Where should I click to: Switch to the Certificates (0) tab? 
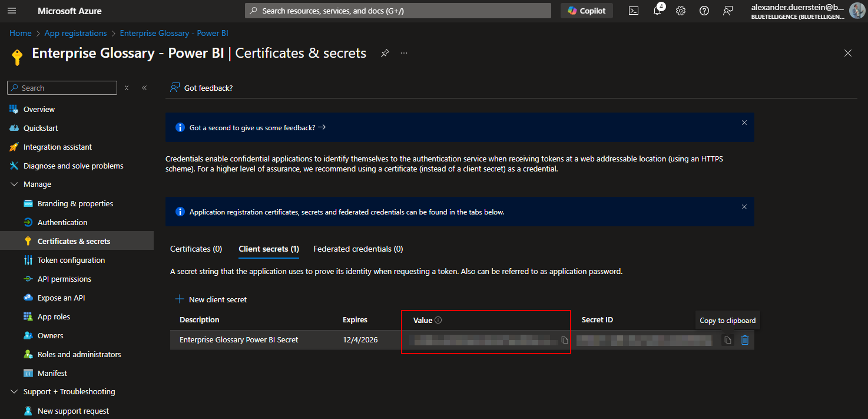tap(196, 249)
